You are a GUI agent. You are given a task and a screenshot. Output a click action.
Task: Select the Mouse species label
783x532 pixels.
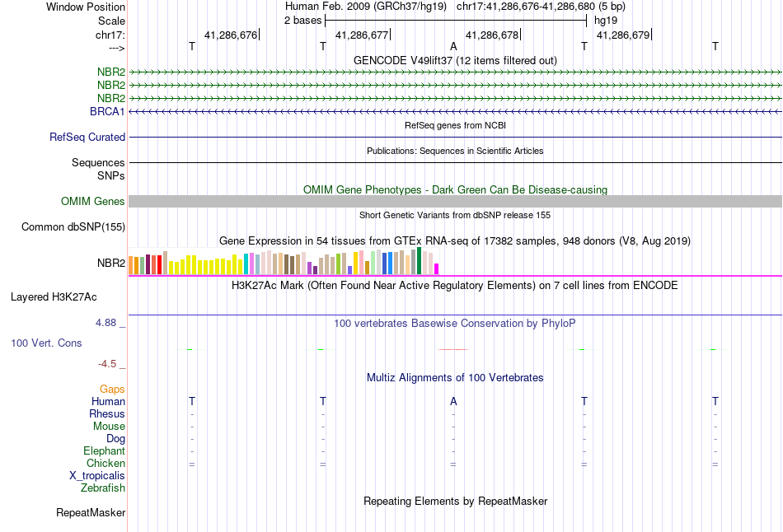(109, 427)
